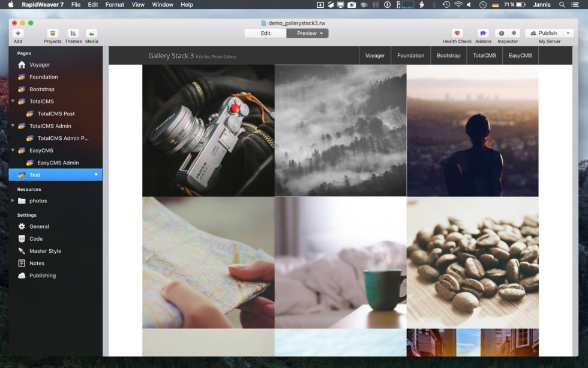
Task: Open Publishing settings cloud icon
Action: 22,276
